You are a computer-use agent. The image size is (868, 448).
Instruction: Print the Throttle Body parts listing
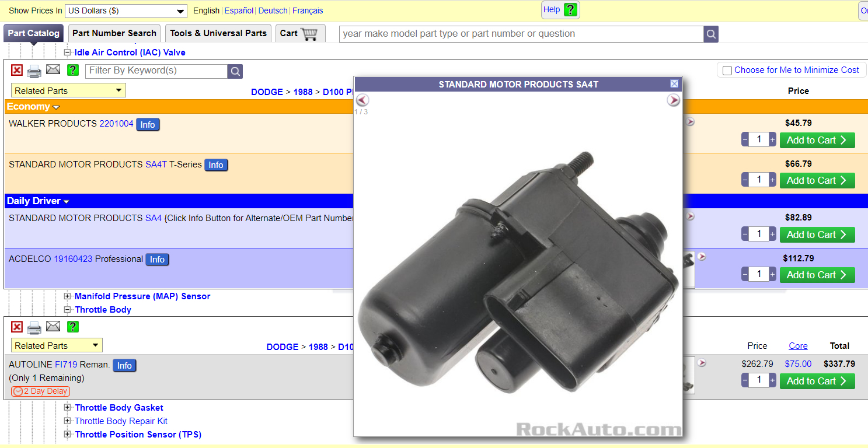pos(34,327)
